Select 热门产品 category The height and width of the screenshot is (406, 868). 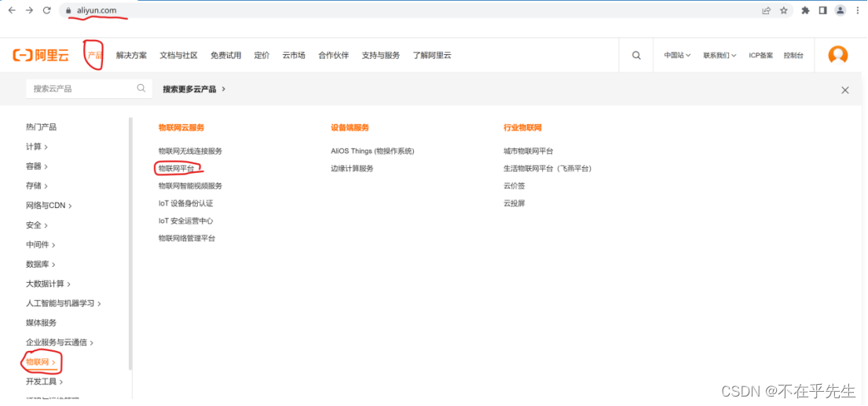(41, 127)
